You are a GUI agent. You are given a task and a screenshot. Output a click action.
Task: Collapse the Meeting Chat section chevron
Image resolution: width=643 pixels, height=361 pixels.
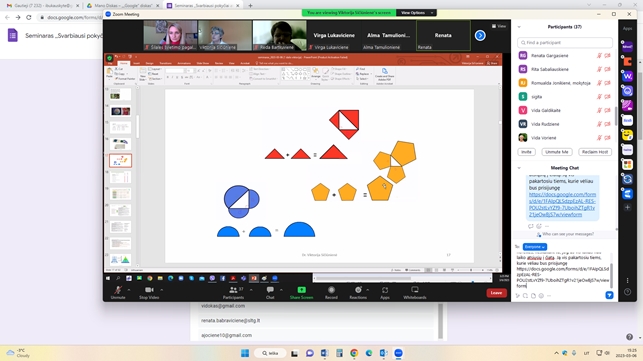[x=519, y=168]
